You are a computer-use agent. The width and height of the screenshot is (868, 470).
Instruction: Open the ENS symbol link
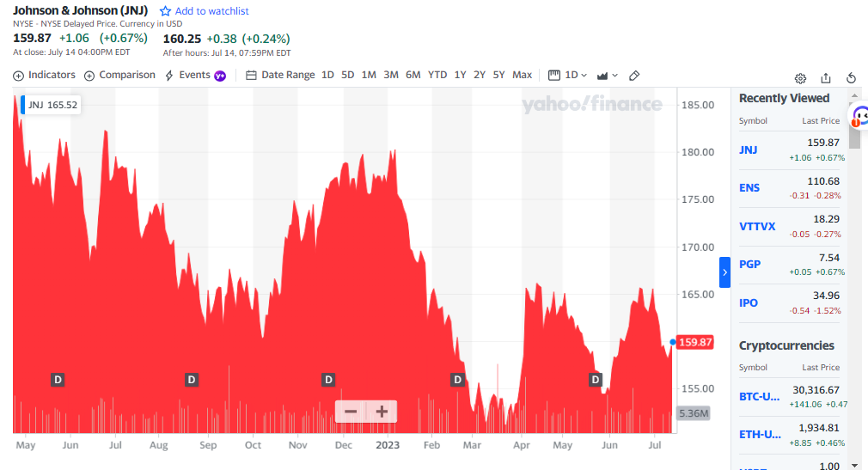(x=749, y=188)
